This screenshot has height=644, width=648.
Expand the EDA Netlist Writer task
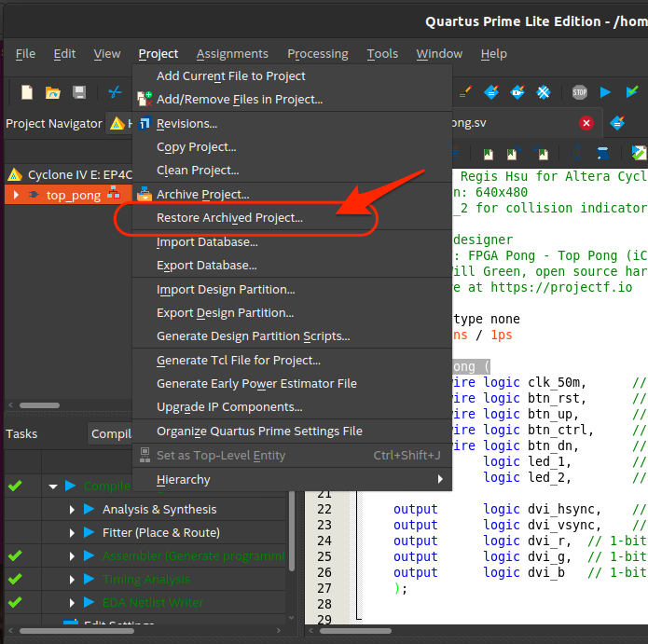point(72,603)
